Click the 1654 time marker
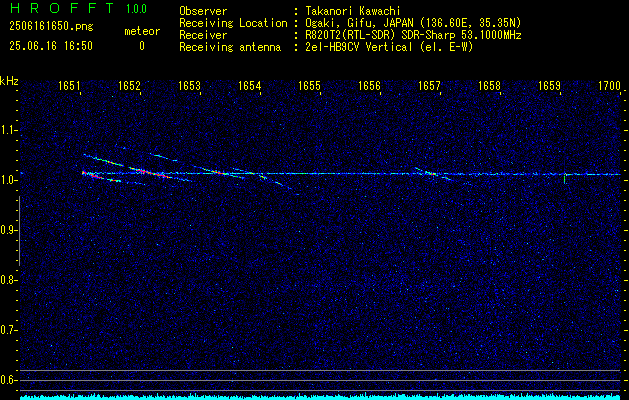This screenshot has height=400, width=629. (x=250, y=85)
